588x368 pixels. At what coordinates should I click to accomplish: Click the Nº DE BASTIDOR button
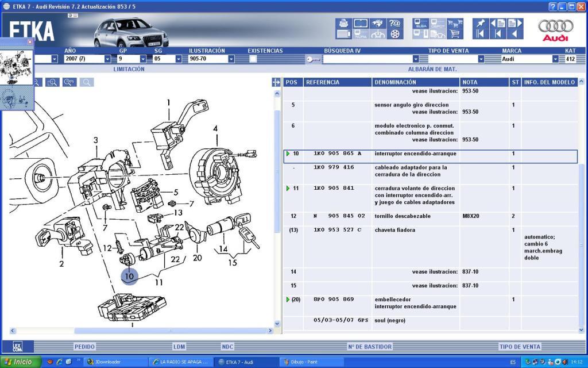tap(370, 347)
